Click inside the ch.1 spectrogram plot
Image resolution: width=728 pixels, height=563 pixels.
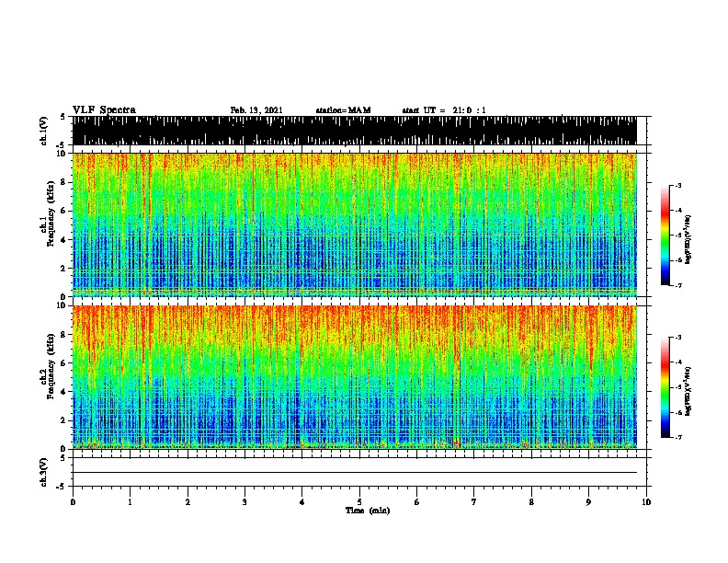(355, 224)
